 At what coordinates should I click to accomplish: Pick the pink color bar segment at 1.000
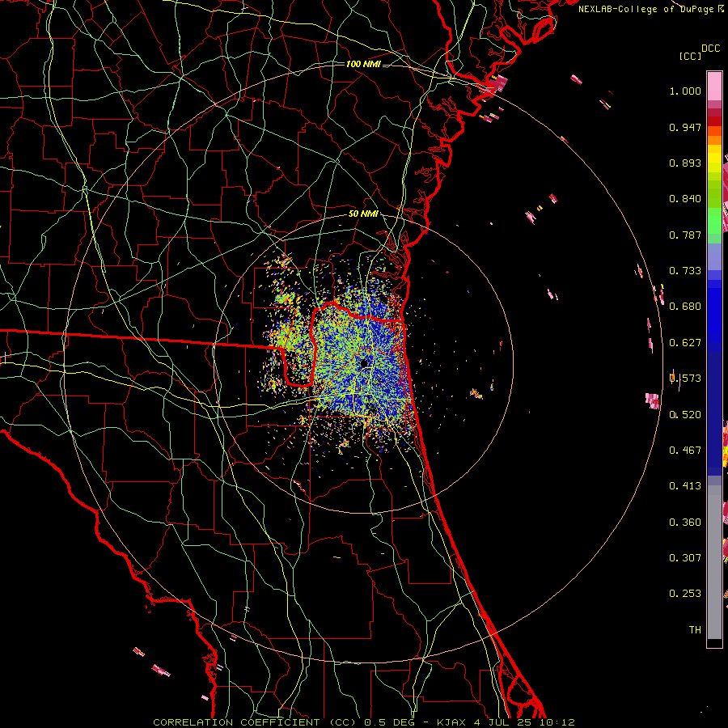click(714, 86)
